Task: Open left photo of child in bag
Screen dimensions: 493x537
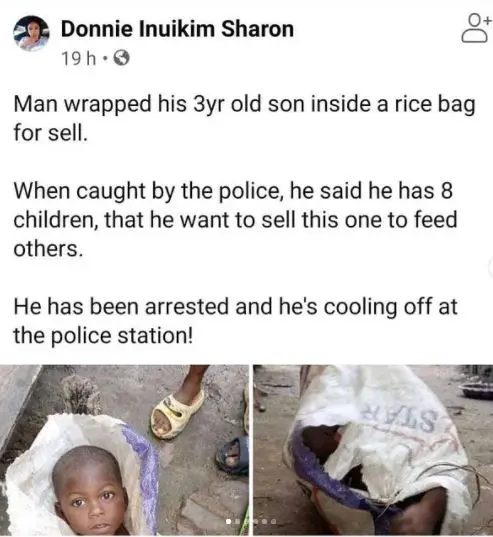Action: 124,450
